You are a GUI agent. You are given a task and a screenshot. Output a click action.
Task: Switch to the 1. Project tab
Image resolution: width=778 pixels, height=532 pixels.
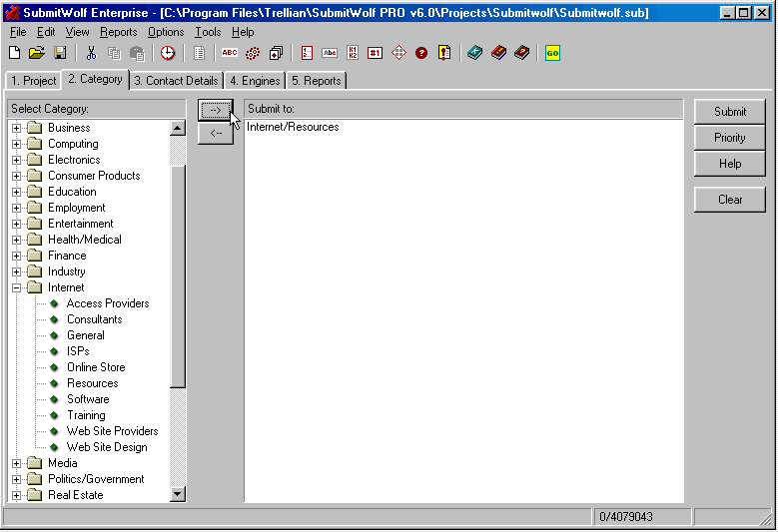tap(33, 81)
